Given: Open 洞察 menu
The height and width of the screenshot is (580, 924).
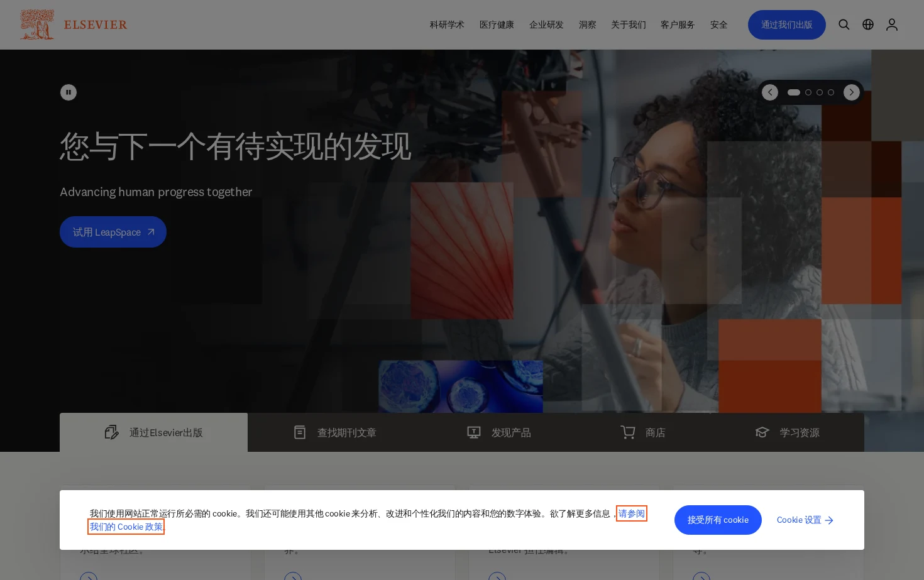Looking at the screenshot, I should (x=587, y=25).
